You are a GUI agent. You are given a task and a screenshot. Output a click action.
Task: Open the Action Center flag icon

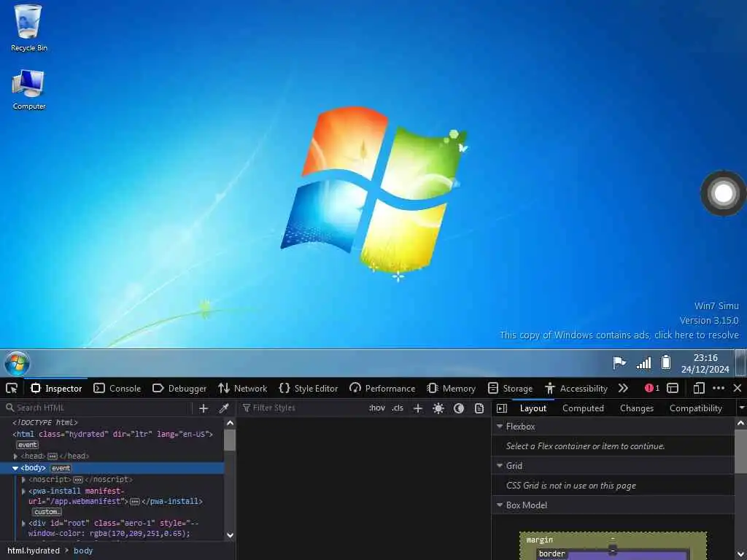[619, 363]
